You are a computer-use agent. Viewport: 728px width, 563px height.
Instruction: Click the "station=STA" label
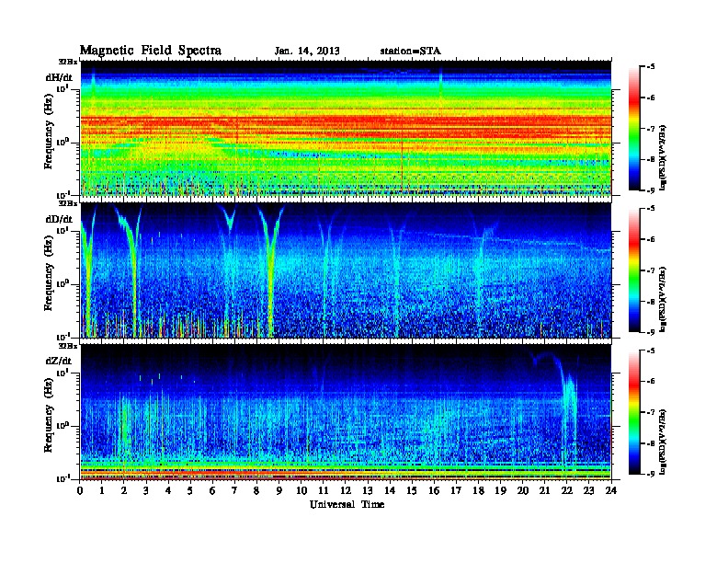[411, 51]
